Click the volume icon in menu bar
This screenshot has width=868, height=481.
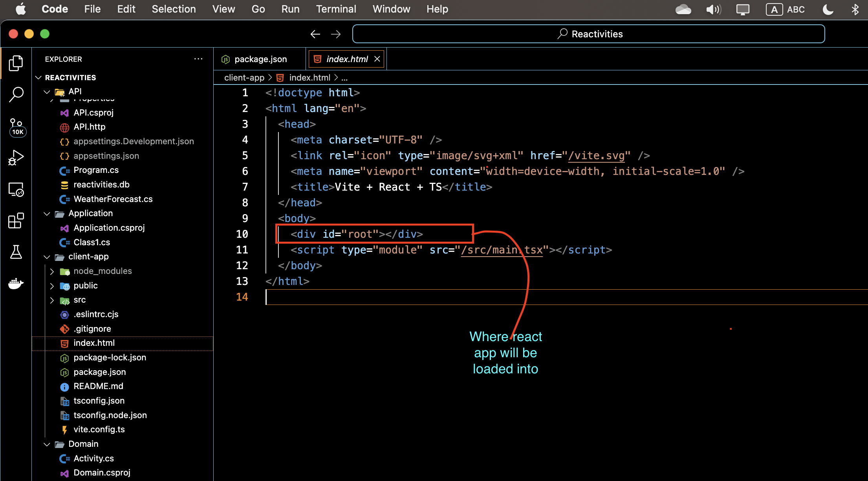[x=713, y=9]
